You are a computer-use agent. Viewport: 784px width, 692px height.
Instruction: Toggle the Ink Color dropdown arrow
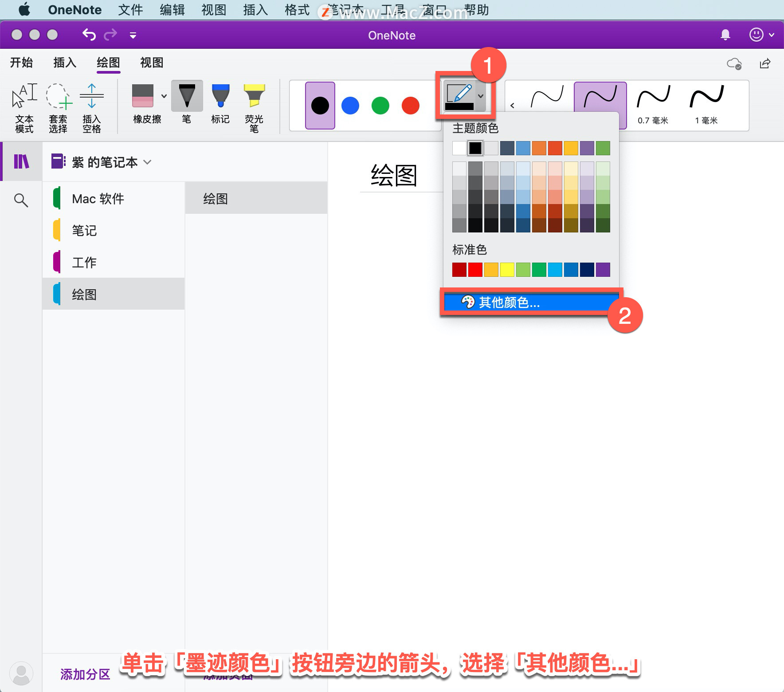pyautogui.click(x=481, y=96)
